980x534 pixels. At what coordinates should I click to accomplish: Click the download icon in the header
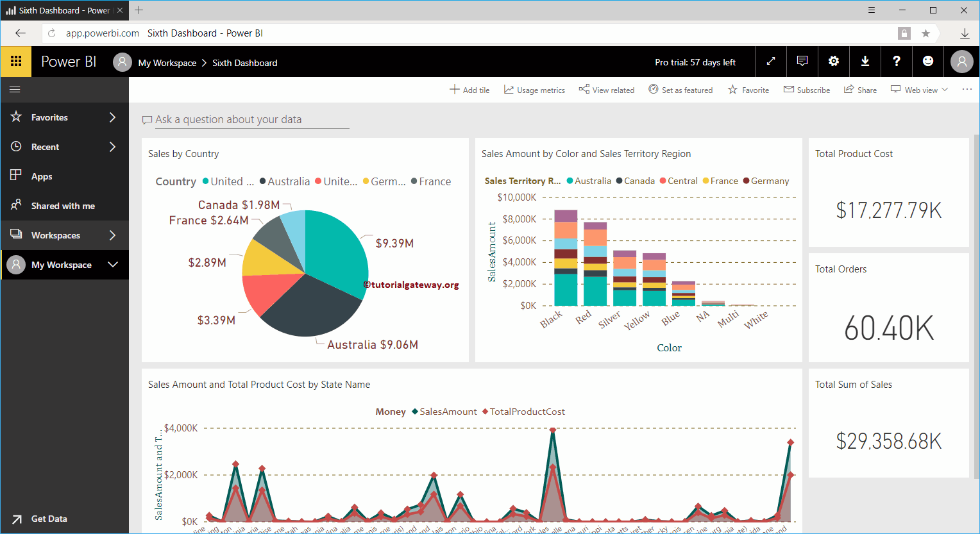click(865, 62)
